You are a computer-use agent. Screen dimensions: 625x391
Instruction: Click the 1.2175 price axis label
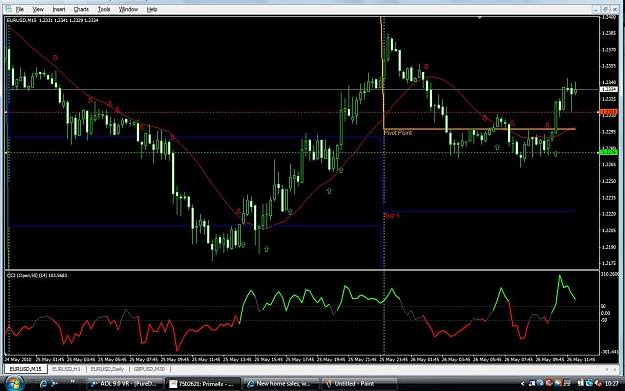click(609, 263)
